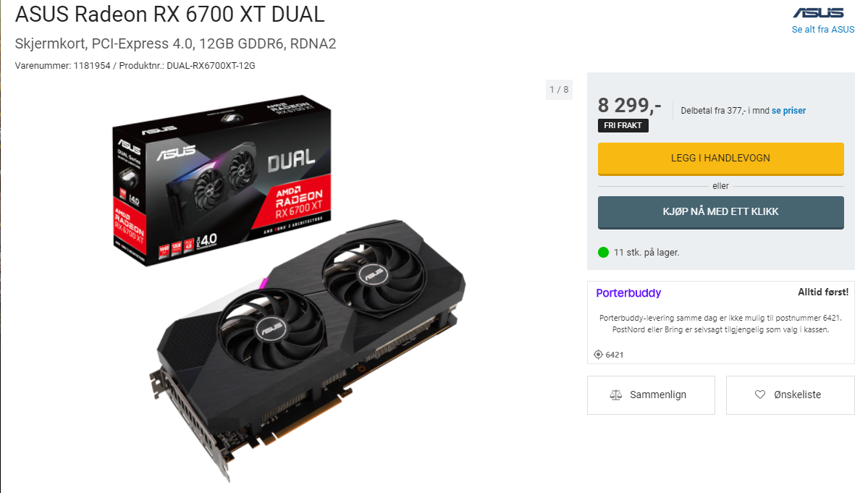Click the 8 299,- price
The width and height of the screenshot is (868, 493).
[x=629, y=105]
